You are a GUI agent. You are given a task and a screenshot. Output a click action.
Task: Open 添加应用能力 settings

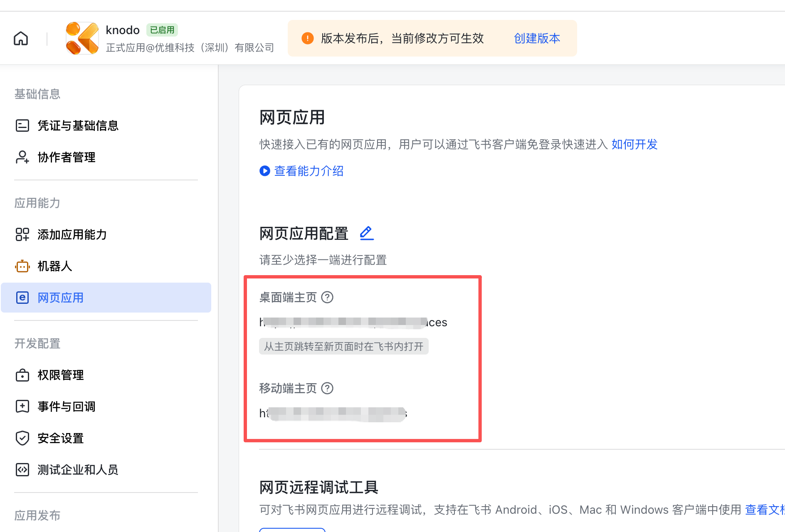pos(72,235)
